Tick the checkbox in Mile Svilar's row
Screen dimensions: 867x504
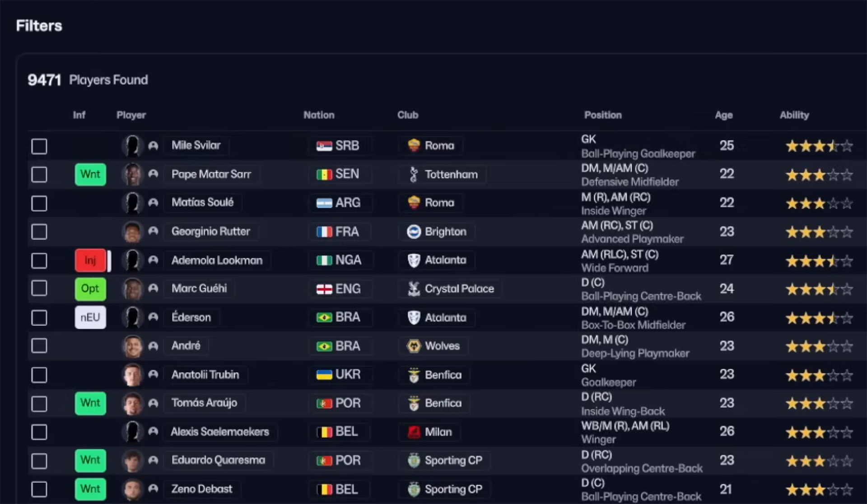pos(39,146)
